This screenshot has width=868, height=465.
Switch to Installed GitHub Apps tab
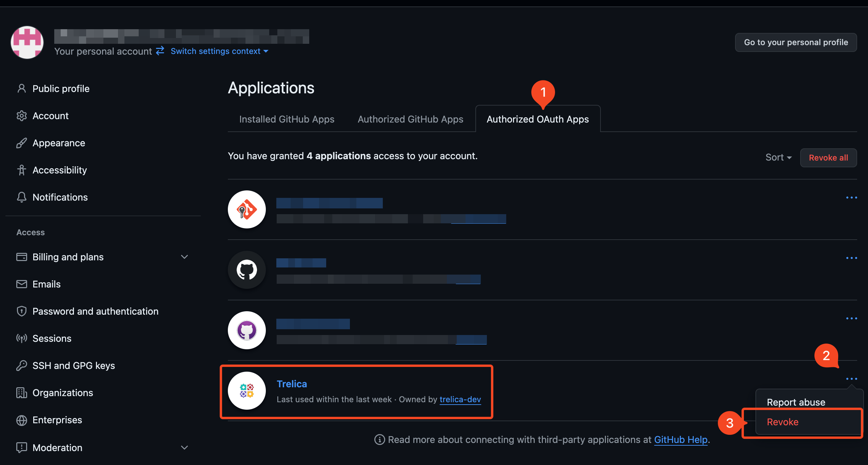[x=287, y=119]
